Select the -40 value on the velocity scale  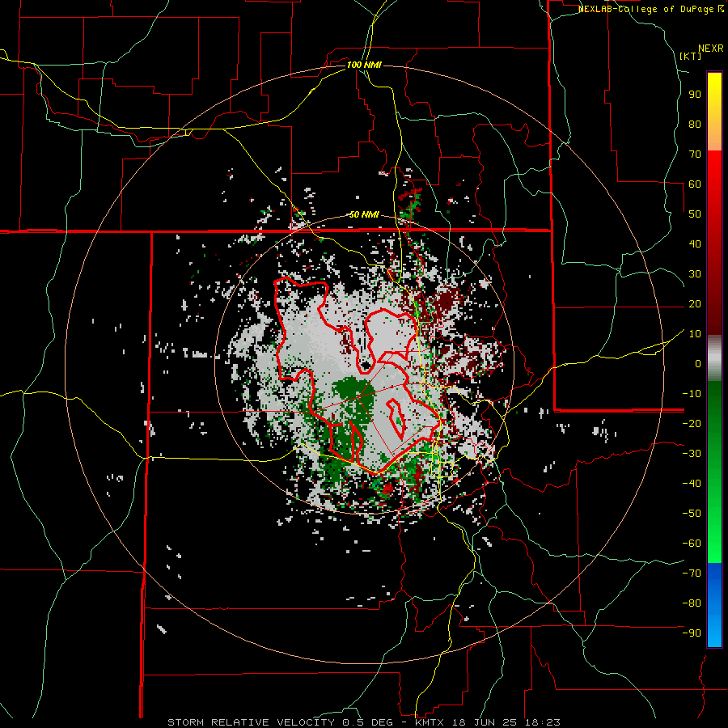[692, 484]
